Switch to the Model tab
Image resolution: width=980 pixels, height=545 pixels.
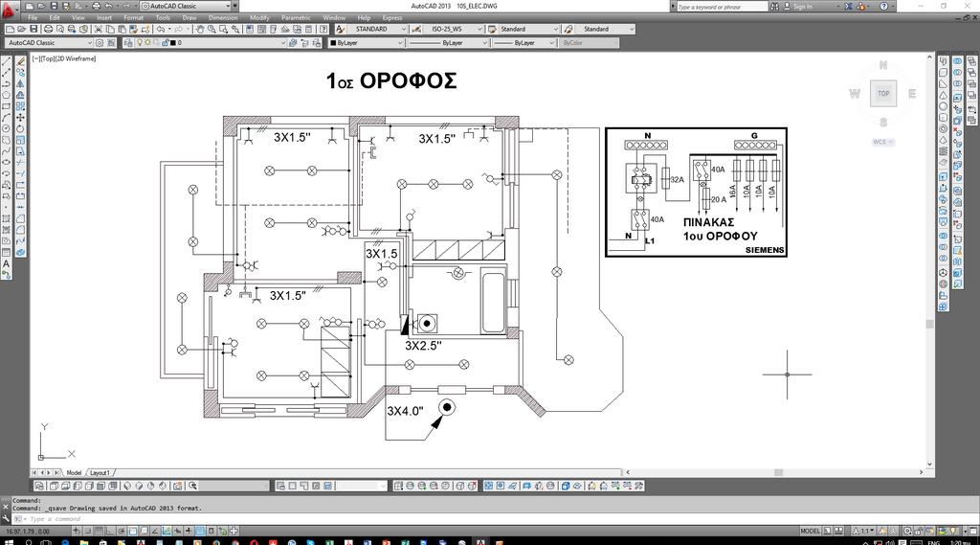click(x=74, y=472)
